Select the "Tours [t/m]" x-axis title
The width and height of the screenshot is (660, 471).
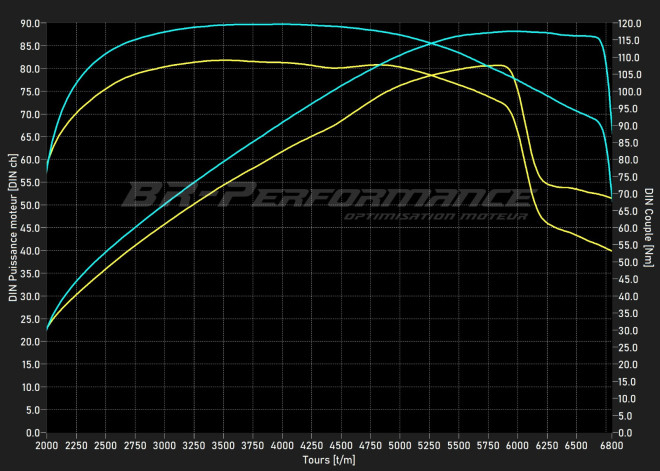pyautogui.click(x=328, y=460)
